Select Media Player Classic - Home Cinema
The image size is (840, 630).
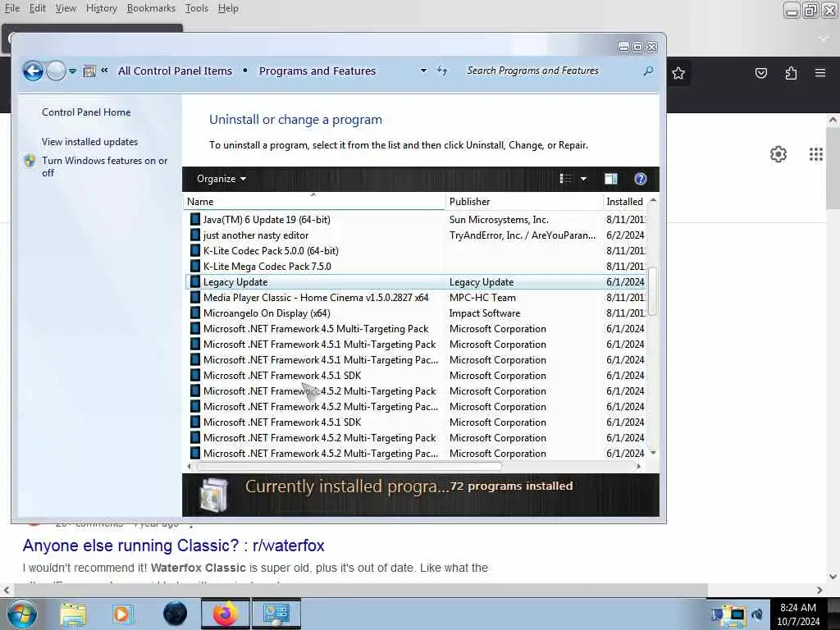coord(316,297)
